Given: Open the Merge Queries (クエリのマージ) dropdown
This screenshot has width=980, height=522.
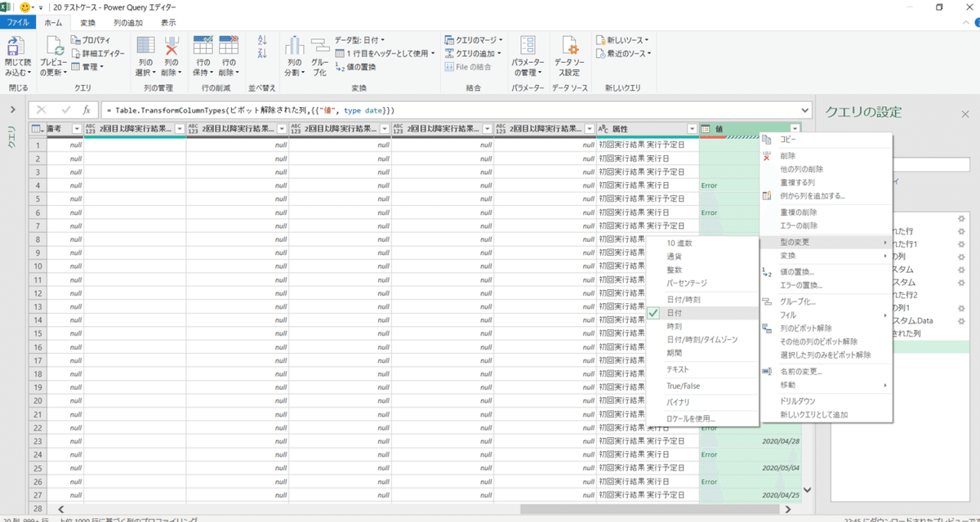Looking at the screenshot, I should 474,40.
